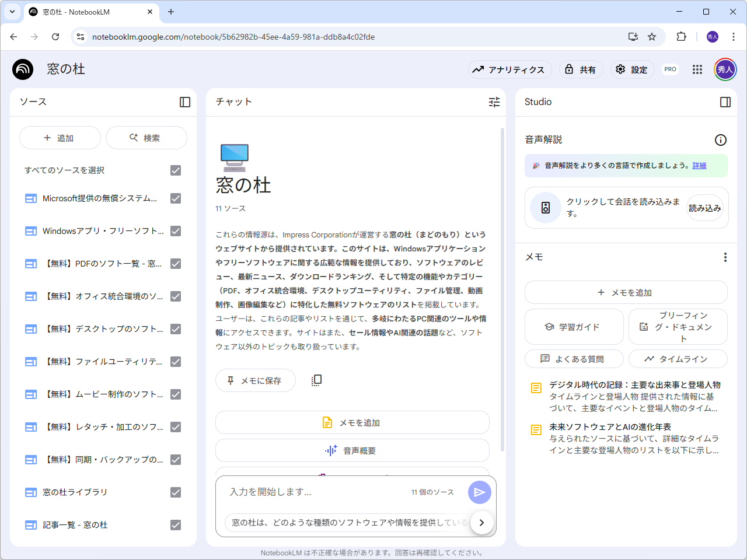The height and width of the screenshot is (560, 747).
Task: Uncheck the 窓の杜ライブラリ source
Action: (x=176, y=492)
